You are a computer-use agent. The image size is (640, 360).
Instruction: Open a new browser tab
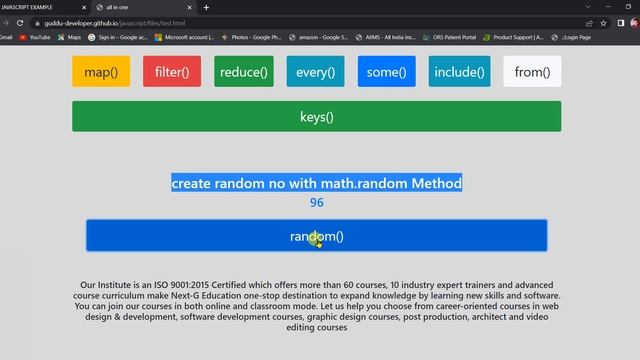click(206, 7)
